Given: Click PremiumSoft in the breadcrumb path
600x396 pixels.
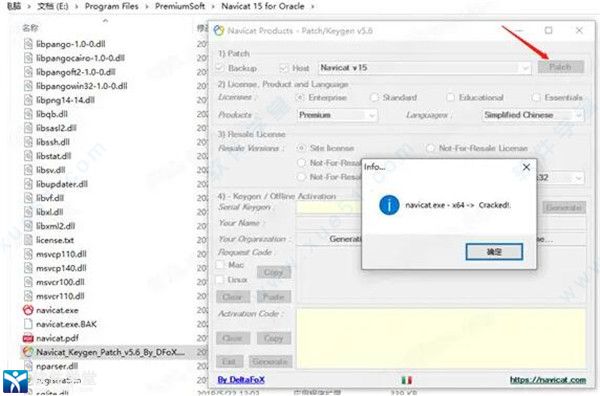Looking at the screenshot, I should pos(180,6).
